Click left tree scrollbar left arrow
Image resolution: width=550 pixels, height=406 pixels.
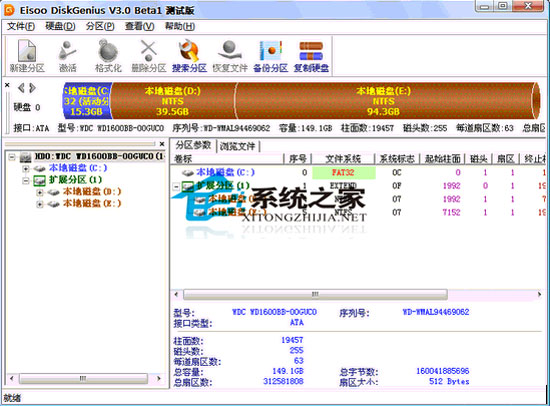point(12,378)
